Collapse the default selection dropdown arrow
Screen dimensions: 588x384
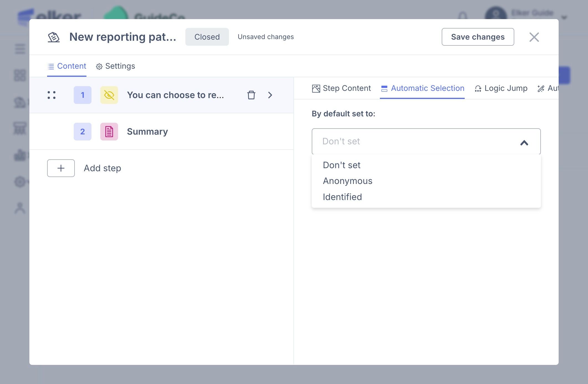(x=524, y=143)
